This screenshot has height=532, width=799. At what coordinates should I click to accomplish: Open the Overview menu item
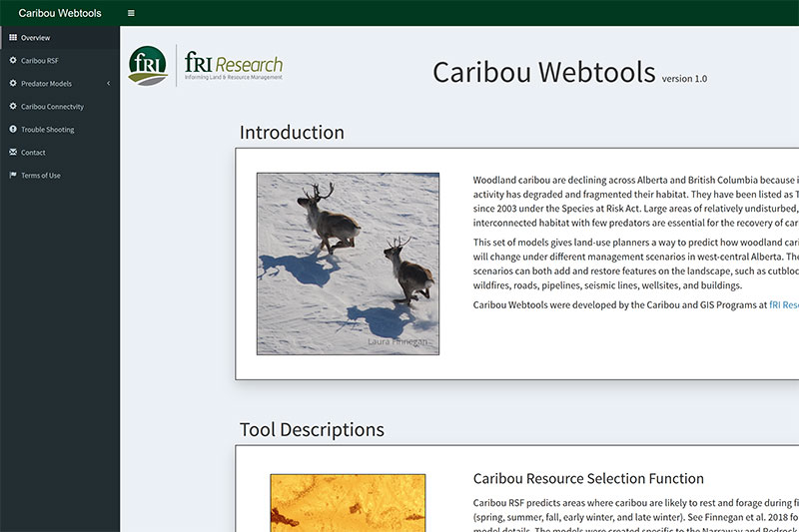60,38
